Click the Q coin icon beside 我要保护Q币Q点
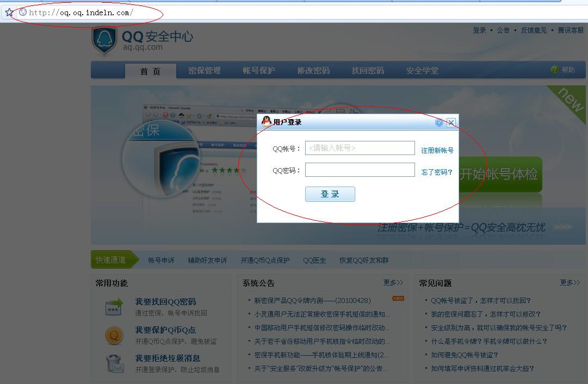Screen dimensions: 588x384 point(114,335)
